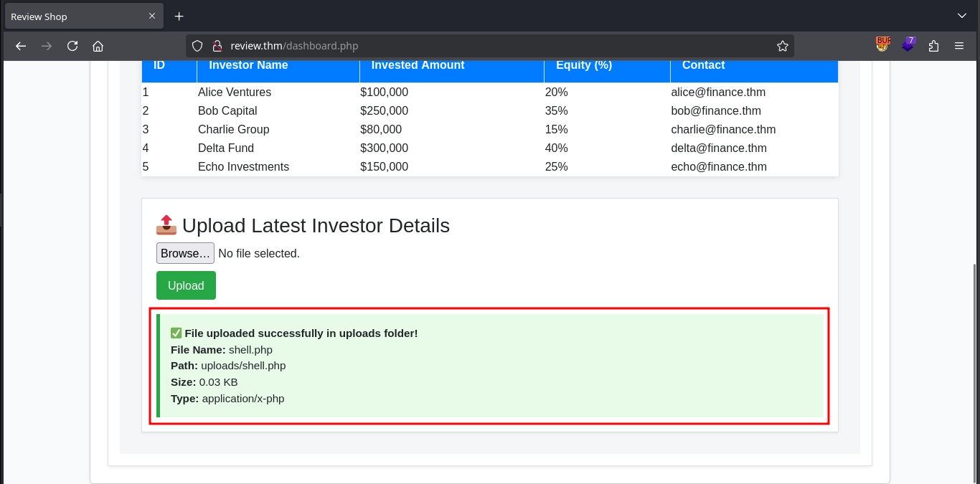This screenshot has height=484, width=980.
Task: Click the page vertical scrollbar
Action: tap(974, 359)
